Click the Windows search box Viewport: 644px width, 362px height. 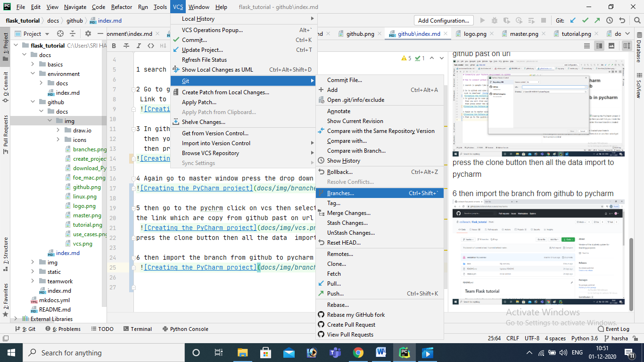point(104,353)
